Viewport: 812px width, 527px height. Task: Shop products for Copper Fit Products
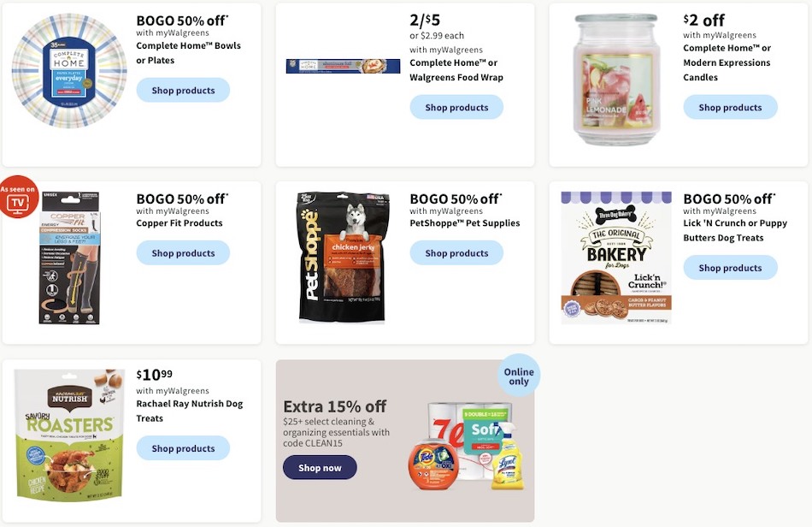pyautogui.click(x=182, y=252)
